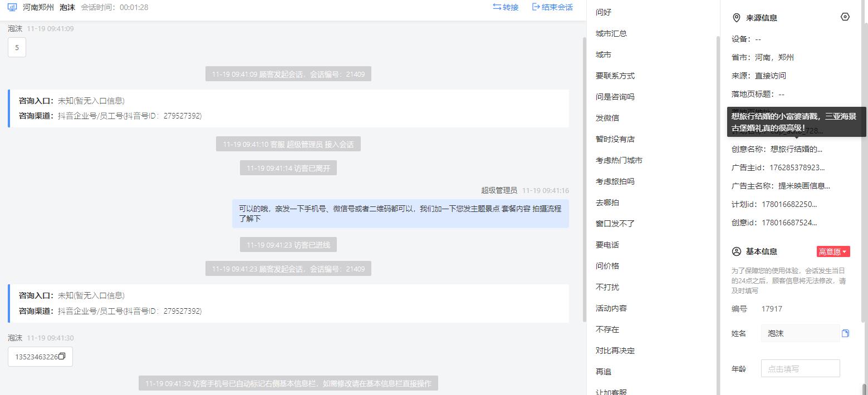The height and width of the screenshot is (395, 868).
Task: Click the 客服 超级管理员 接入会话 notice
Action: (288, 144)
